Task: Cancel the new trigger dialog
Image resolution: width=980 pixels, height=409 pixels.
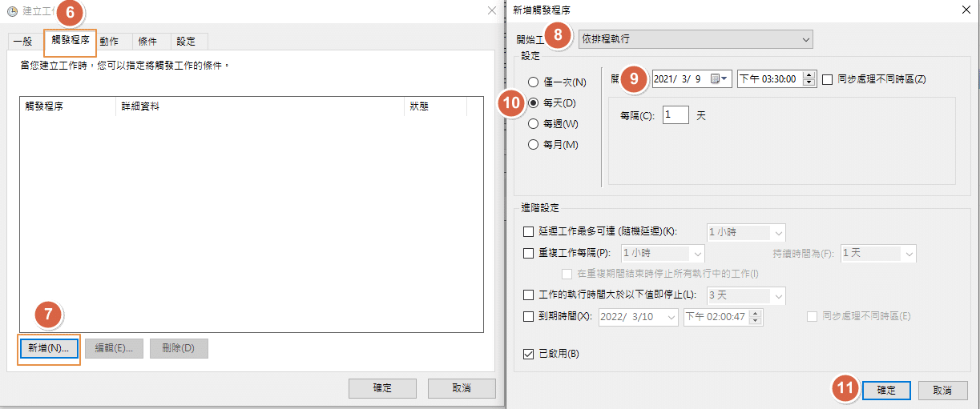Action: [942, 390]
